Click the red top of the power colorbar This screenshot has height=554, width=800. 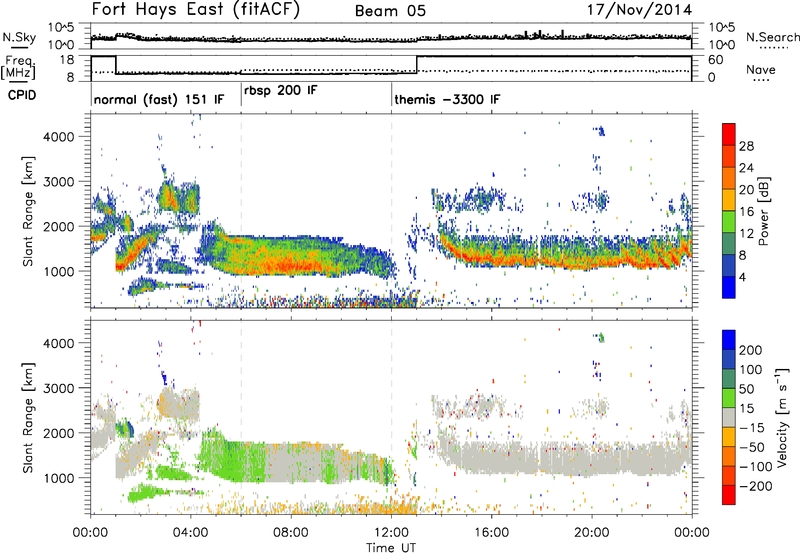coord(729,133)
